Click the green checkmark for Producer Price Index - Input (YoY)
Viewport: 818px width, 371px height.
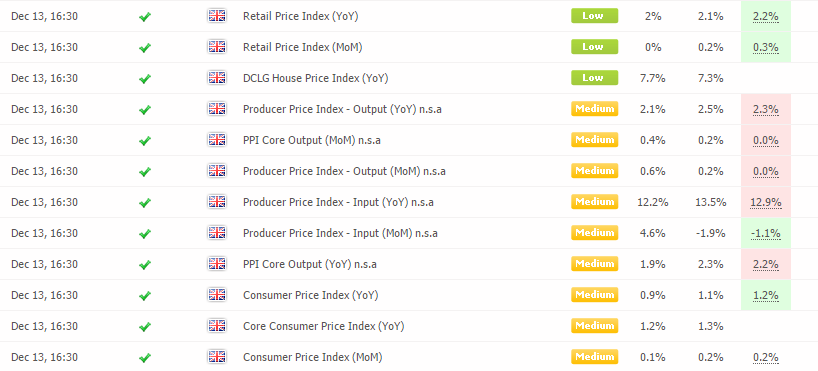145,202
